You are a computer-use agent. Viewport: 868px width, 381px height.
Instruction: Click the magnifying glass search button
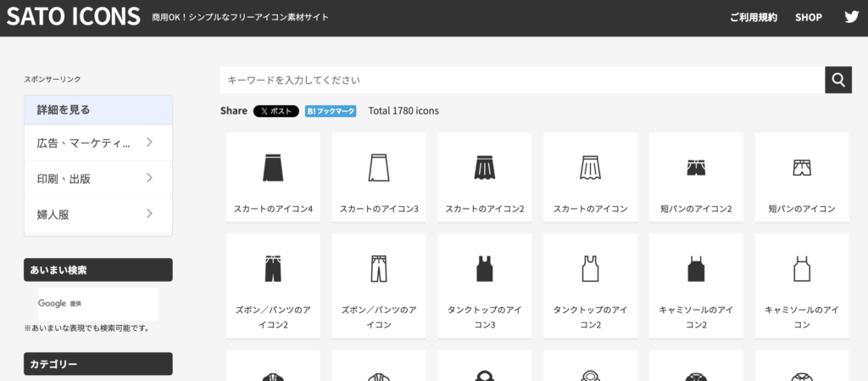(x=838, y=81)
